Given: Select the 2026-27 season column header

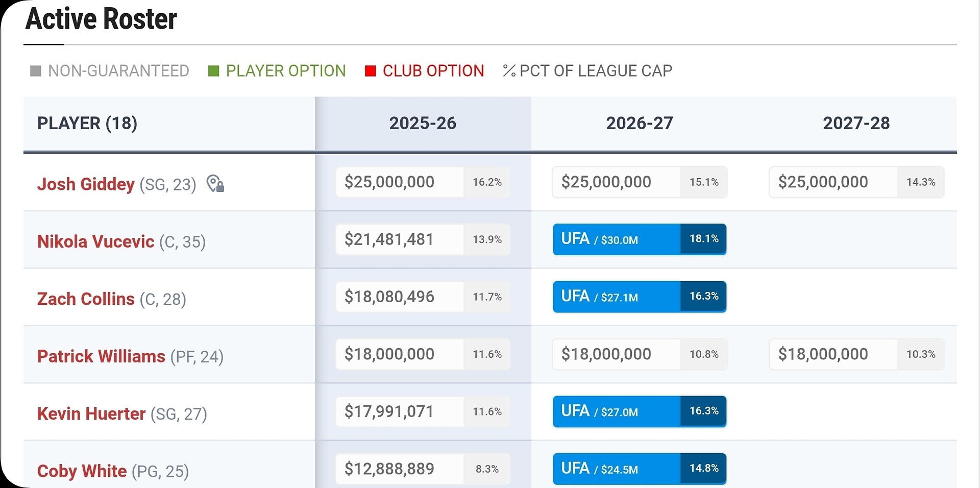Looking at the screenshot, I should [x=640, y=123].
